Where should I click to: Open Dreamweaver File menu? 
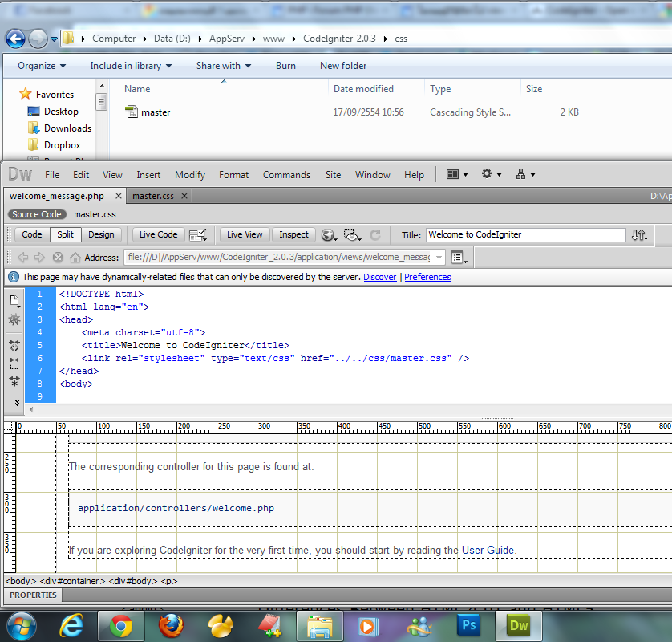point(52,175)
